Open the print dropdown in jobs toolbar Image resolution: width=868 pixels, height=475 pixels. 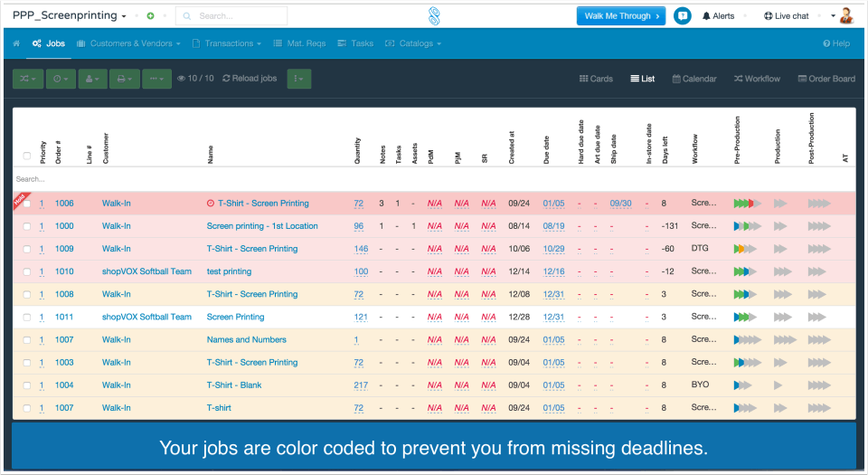point(123,79)
